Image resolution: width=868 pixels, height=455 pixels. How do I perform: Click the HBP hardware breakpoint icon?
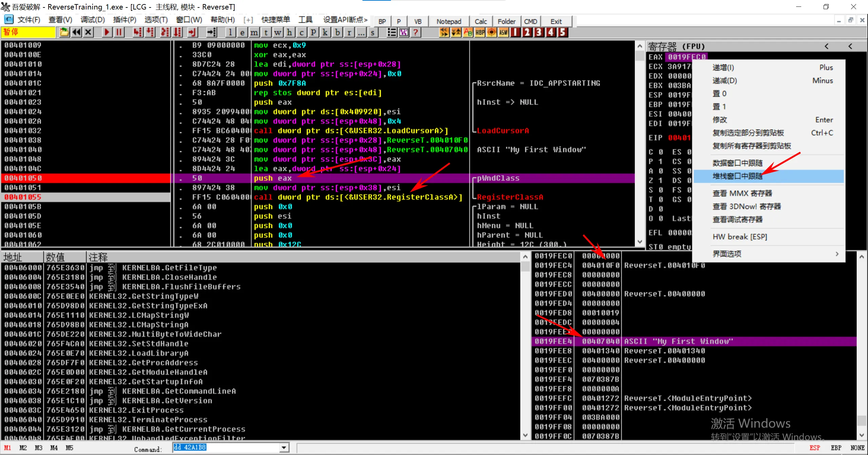click(x=480, y=32)
